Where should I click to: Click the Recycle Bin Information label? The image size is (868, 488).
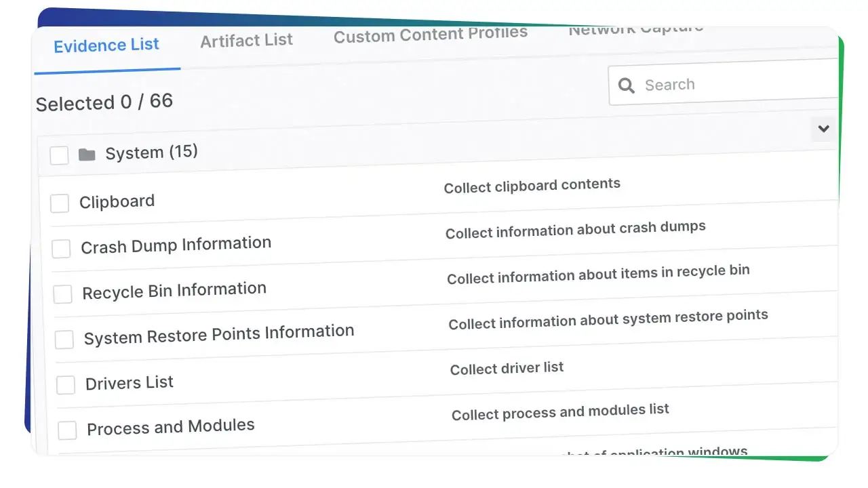(x=174, y=291)
